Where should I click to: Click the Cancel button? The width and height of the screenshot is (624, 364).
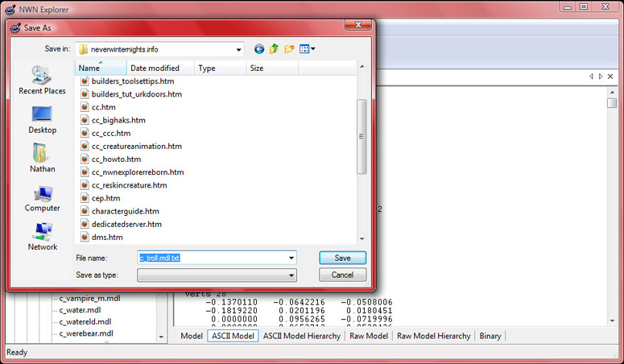(x=342, y=275)
